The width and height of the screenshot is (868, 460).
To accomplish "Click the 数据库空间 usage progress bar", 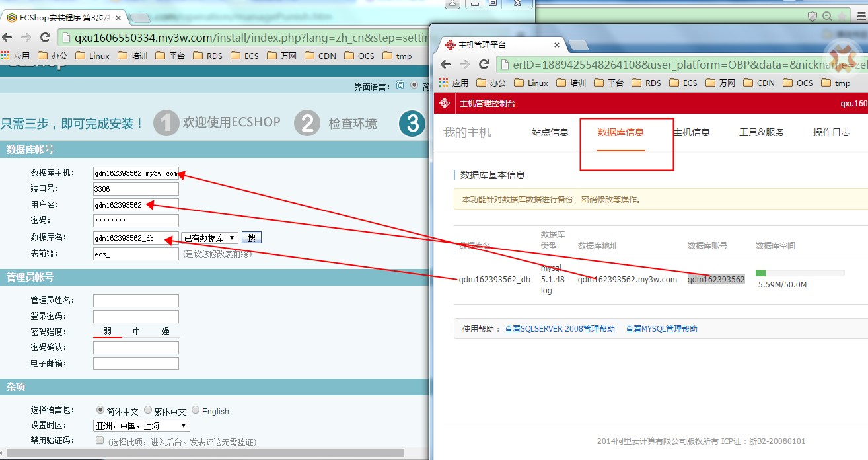I will point(799,273).
